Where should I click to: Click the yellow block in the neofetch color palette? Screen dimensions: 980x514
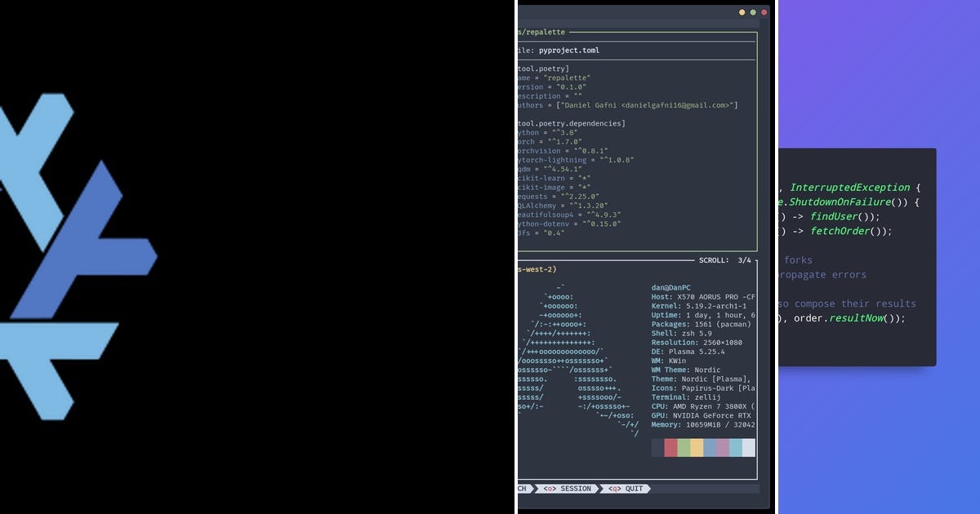(x=697, y=447)
